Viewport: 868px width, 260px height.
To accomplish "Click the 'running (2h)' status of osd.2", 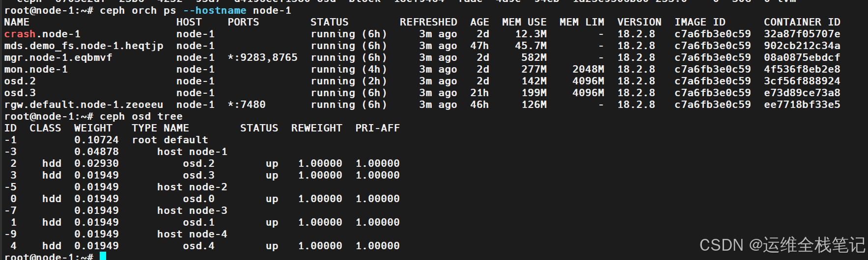I will [349, 81].
